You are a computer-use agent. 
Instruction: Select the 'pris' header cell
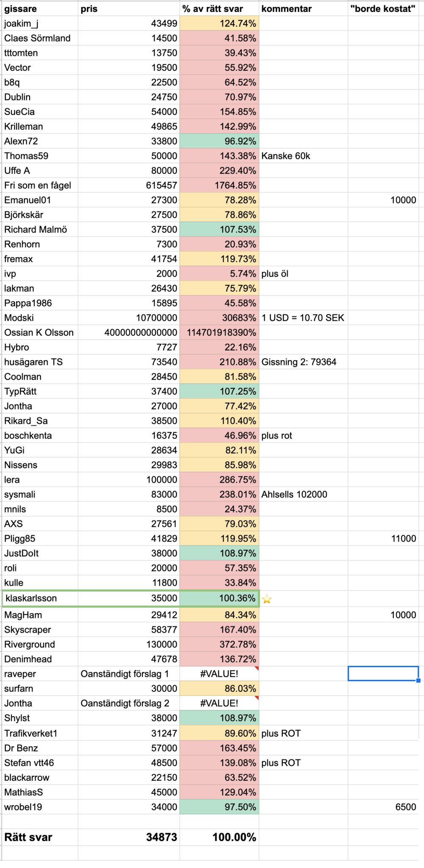click(129, 9)
